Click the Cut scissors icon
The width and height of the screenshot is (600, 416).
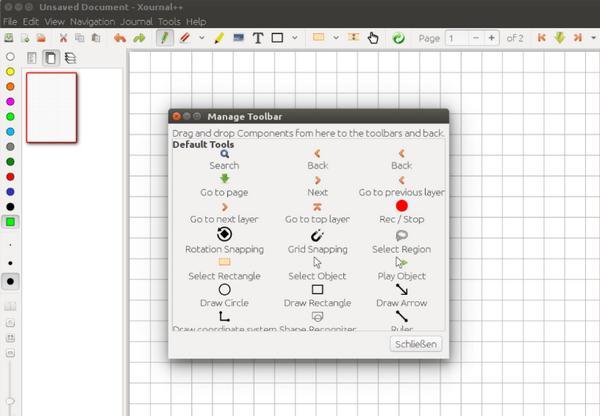[x=64, y=38]
